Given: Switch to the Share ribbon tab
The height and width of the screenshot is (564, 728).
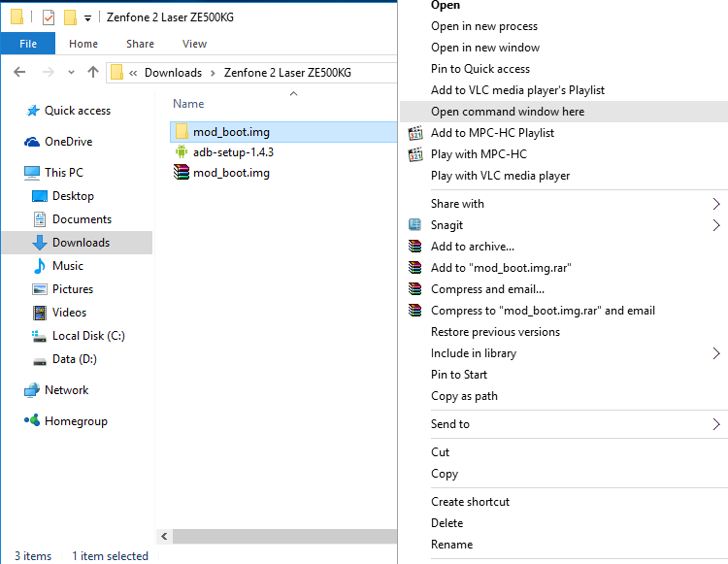Looking at the screenshot, I should click(140, 44).
